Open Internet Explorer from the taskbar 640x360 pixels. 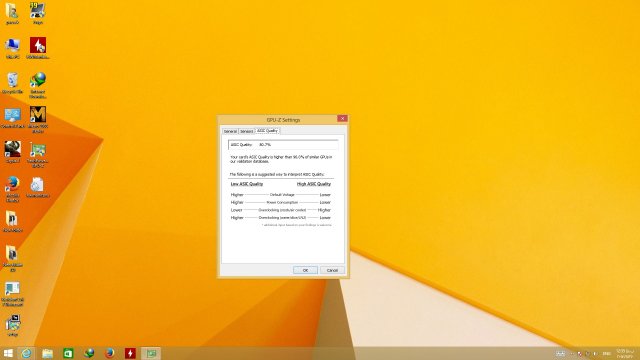tap(27, 353)
